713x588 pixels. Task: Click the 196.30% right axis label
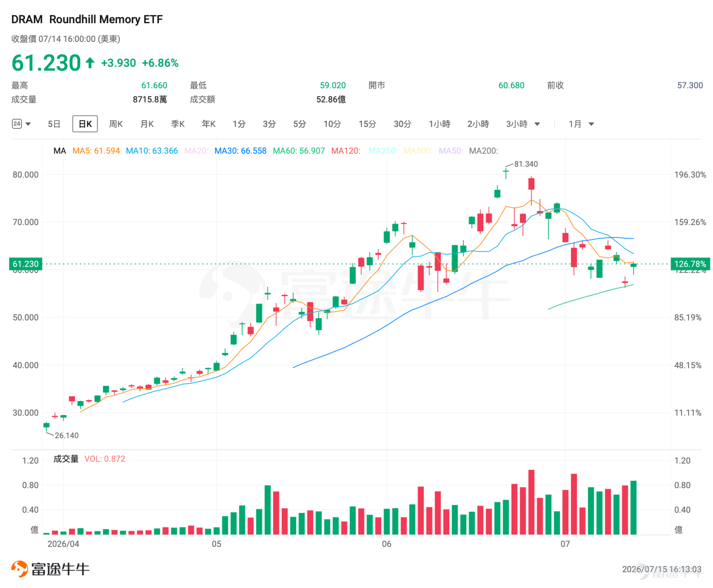coord(690,175)
